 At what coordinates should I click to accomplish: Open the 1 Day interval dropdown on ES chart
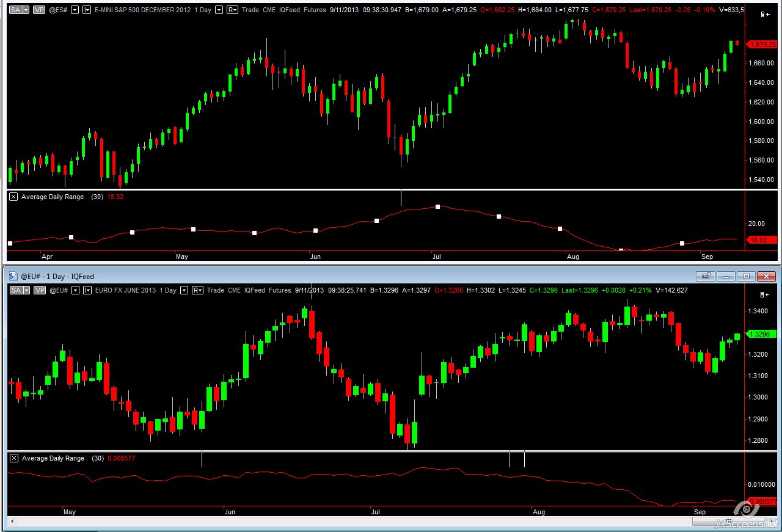[x=219, y=10]
